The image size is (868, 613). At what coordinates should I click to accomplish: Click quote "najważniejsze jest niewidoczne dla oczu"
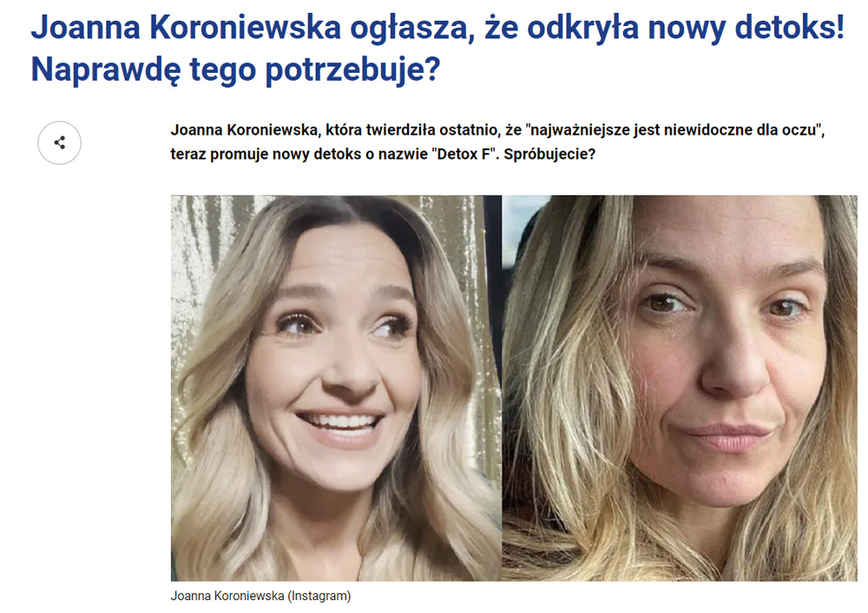point(672,130)
